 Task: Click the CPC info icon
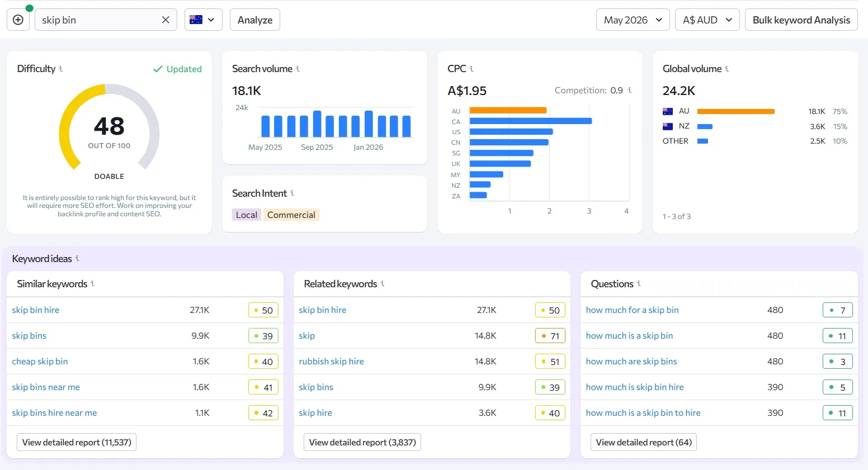click(471, 69)
